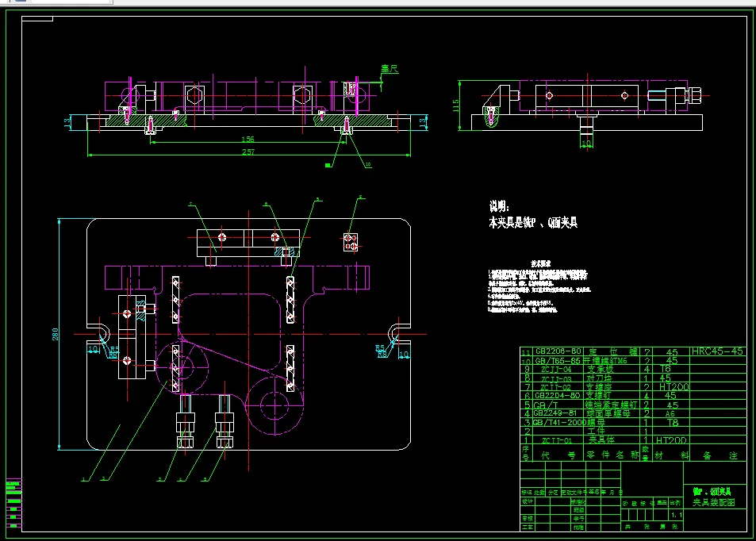756x541 pixels.
Task: Click the 备注 column header
Action: click(x=720, y=455)
